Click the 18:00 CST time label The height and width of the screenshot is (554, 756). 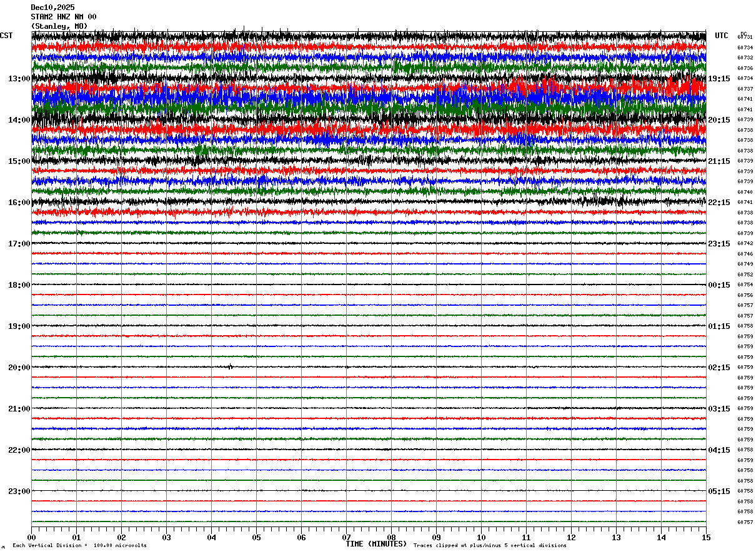pos(19,285)
